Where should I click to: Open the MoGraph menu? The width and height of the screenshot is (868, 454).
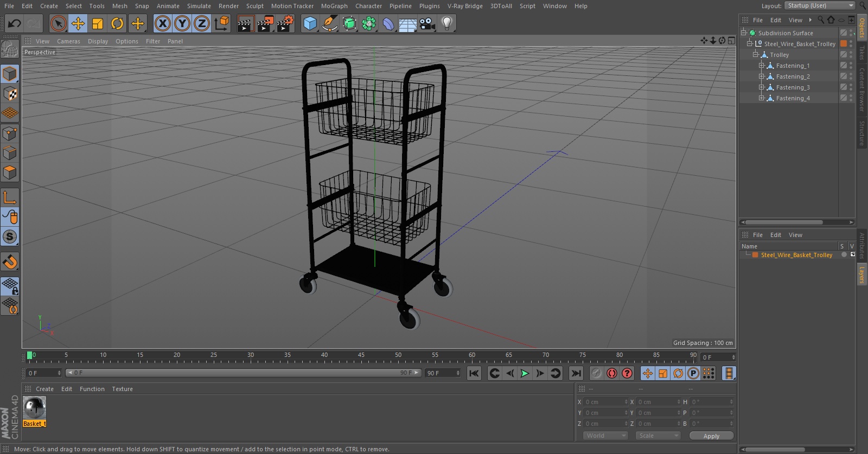coord(334,6)
